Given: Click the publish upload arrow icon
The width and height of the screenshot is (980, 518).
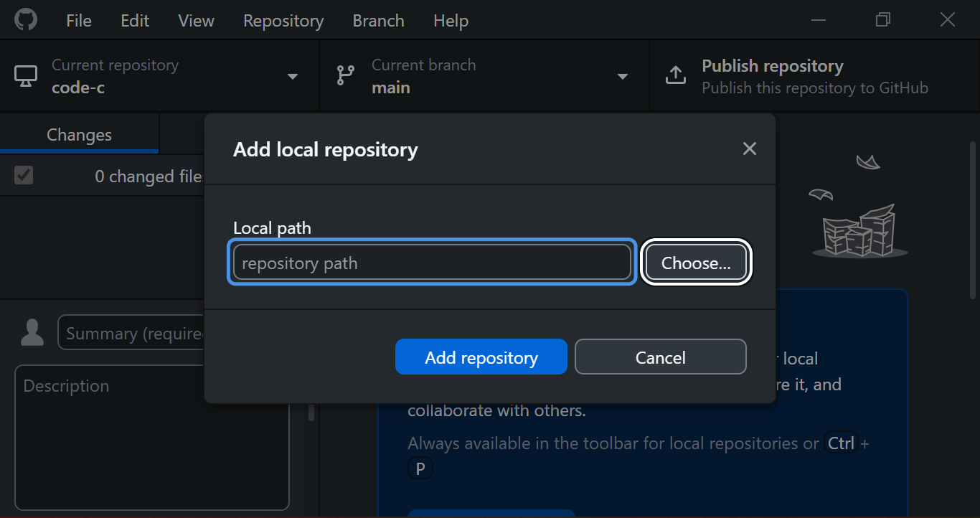Looking at the screenshot, I should tap(676, 76).
